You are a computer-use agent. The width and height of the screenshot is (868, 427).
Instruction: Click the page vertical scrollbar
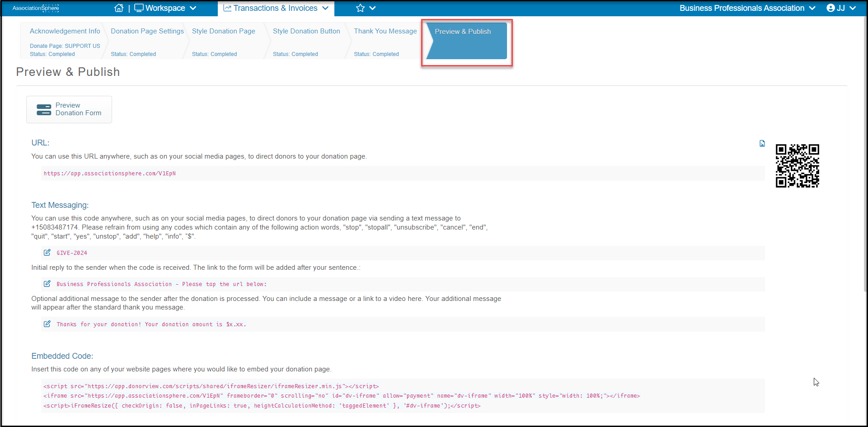pos(865,154)
